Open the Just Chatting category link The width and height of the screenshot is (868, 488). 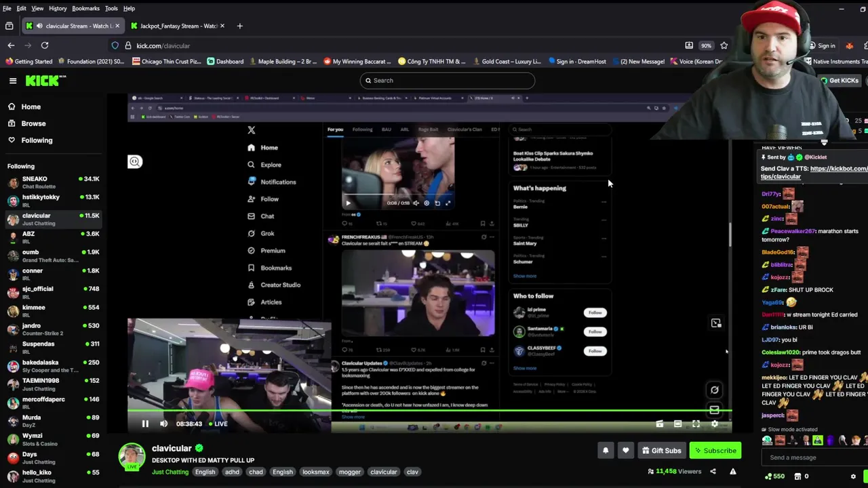point(170,472)
